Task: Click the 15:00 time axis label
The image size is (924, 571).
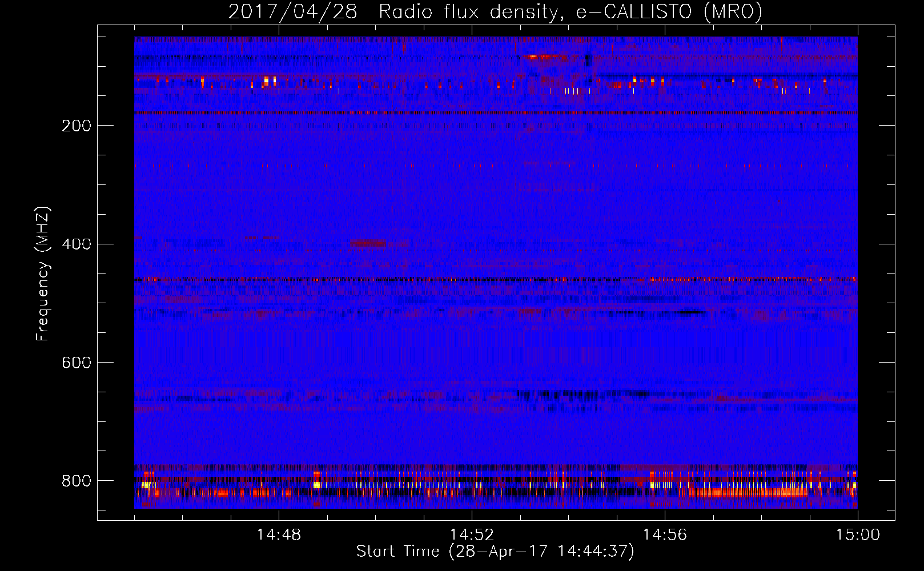Action: pyautogui.click(x=858, y=535)
